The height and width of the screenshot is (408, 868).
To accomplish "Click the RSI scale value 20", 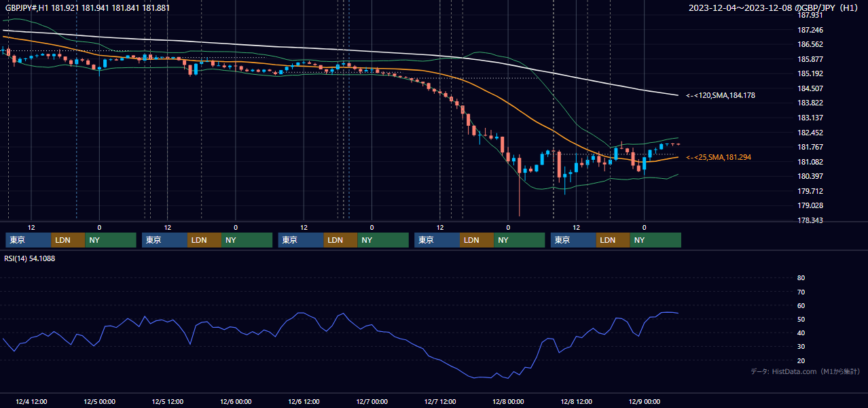I will [801, 361].
